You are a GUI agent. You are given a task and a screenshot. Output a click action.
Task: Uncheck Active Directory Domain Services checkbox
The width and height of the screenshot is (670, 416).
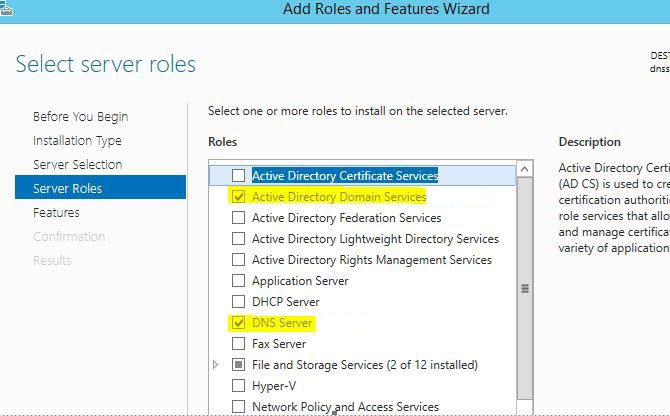point(238,196)
